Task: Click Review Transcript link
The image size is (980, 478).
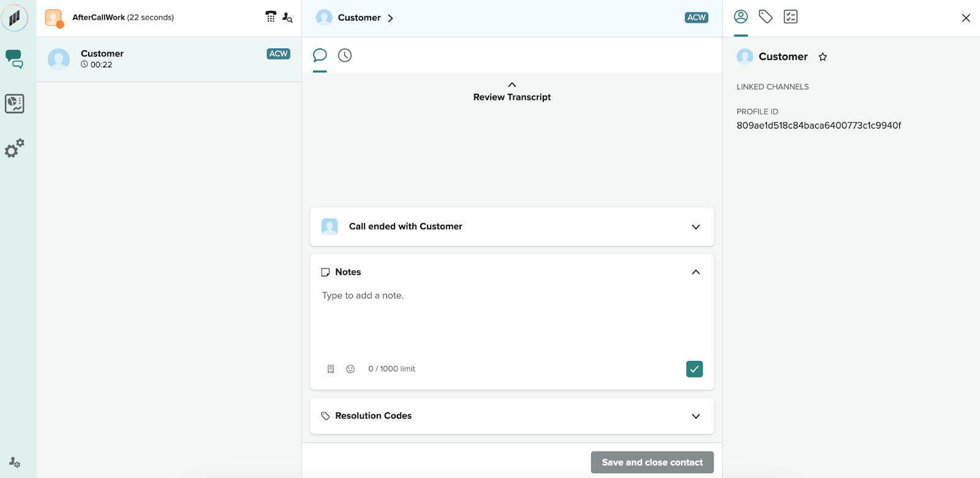Action: 511,97
